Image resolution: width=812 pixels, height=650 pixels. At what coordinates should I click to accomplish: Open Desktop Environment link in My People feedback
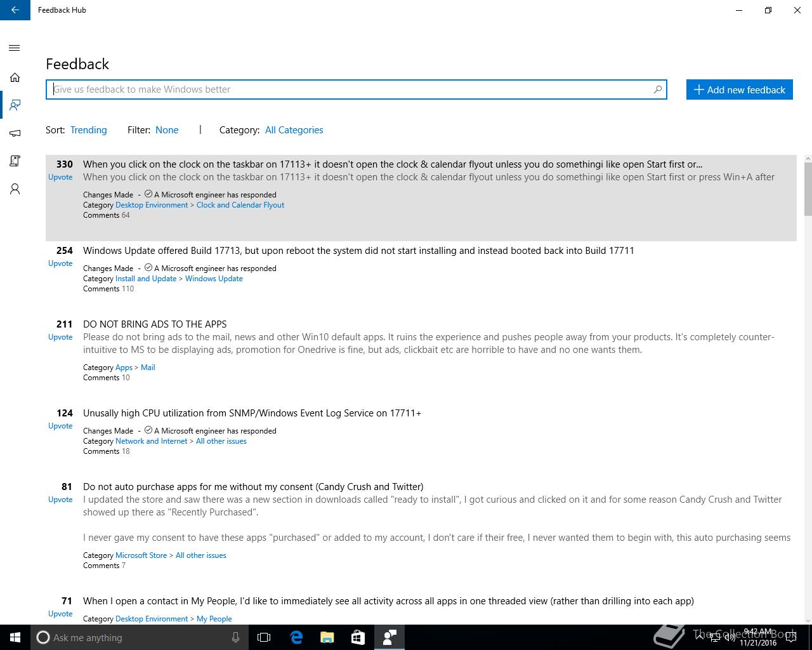(x=152, y=619)
